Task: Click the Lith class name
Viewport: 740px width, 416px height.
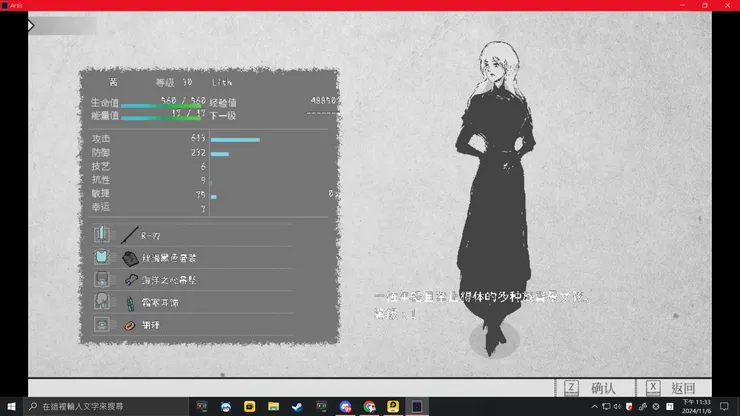Action: click(x=221, y=83)
